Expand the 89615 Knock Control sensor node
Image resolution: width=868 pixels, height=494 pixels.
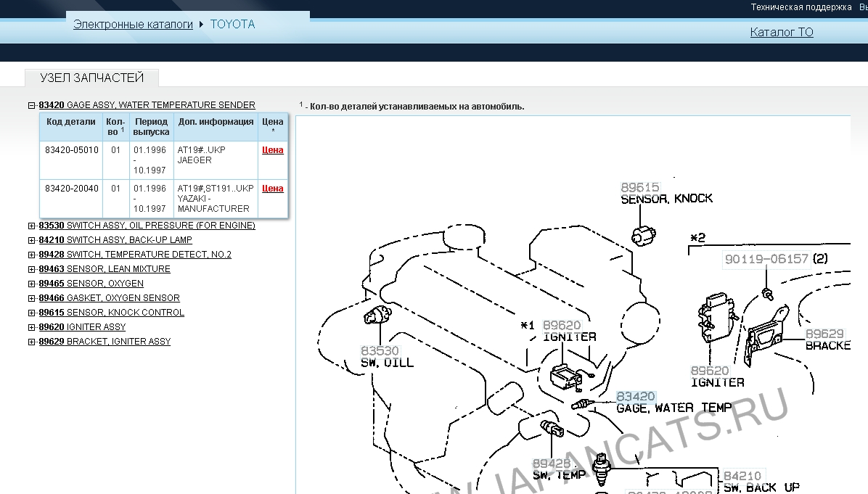pos(32,313)
